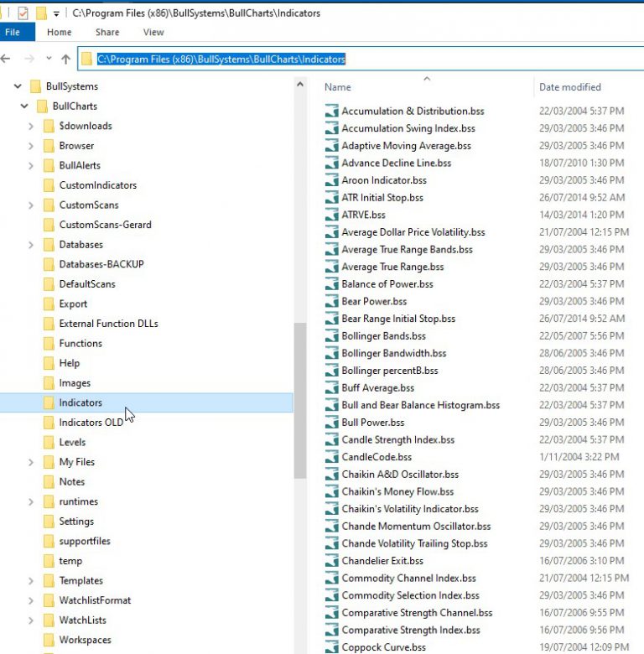Click Bollinger Bands.bss file icon

[331, 335]
